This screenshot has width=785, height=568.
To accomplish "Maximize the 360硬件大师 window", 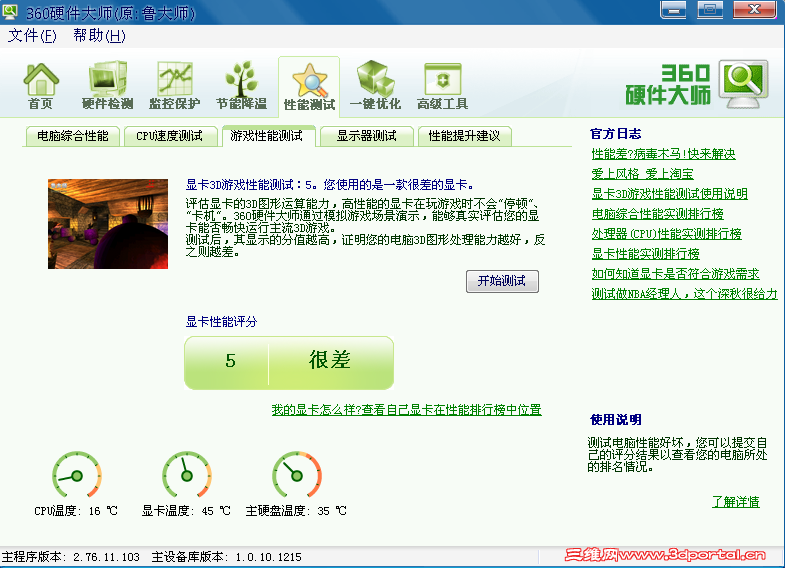I will [710, 10].
